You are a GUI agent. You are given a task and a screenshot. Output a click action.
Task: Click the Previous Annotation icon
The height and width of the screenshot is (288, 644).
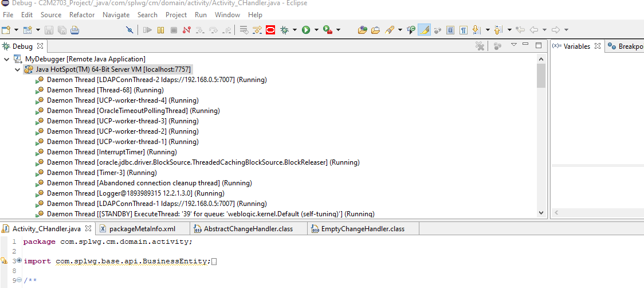click(498, 30)
